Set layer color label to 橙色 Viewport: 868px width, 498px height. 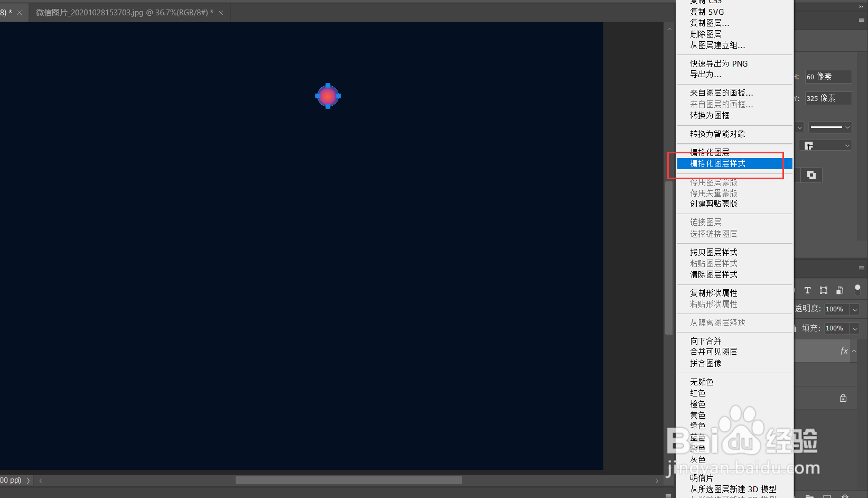click(698, 404)
